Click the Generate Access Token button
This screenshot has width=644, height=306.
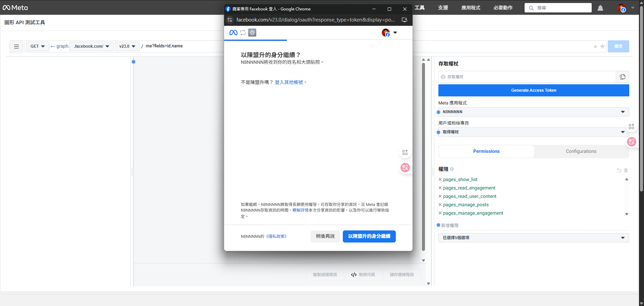[533, 90]
